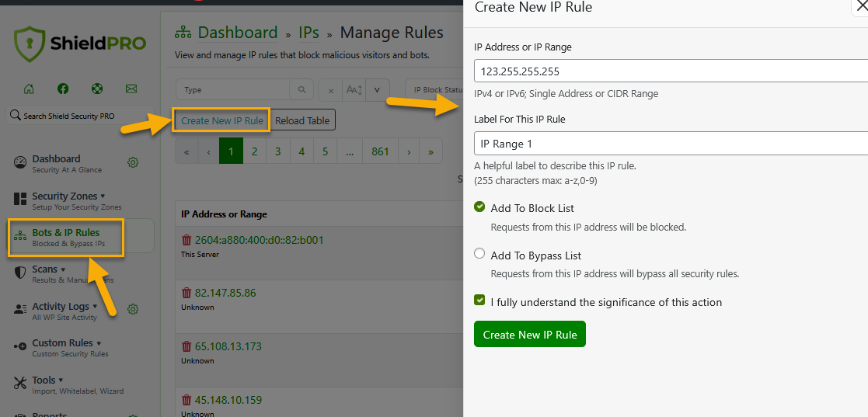Select the Add To Block List radio
Viewport: 868px width, 417px height.
point(479,207)
